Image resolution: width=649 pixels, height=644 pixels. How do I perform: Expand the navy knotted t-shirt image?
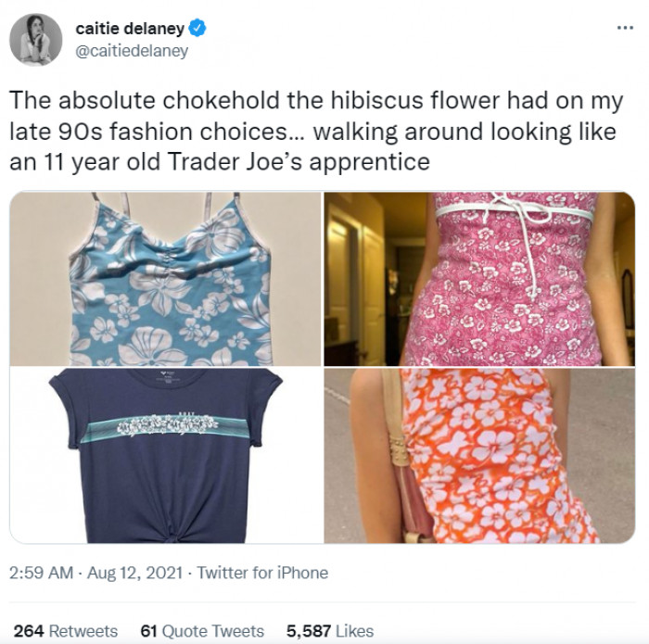pyautogui.click(x=165, y=455)
